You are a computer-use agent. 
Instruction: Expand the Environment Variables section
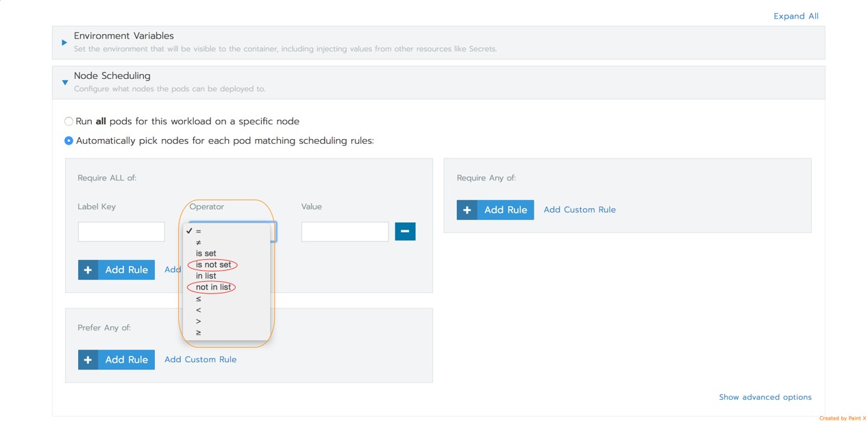pos(64,43)
